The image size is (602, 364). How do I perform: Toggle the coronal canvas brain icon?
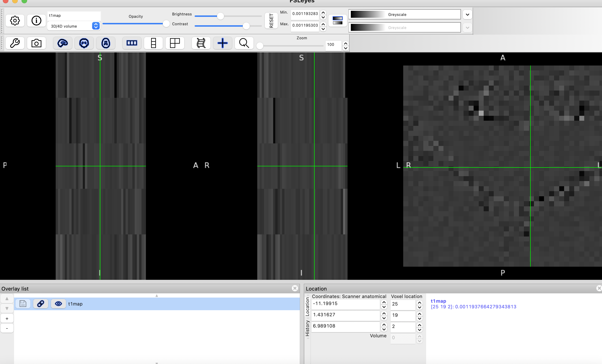pyautogui.click(x=84, y=43)
